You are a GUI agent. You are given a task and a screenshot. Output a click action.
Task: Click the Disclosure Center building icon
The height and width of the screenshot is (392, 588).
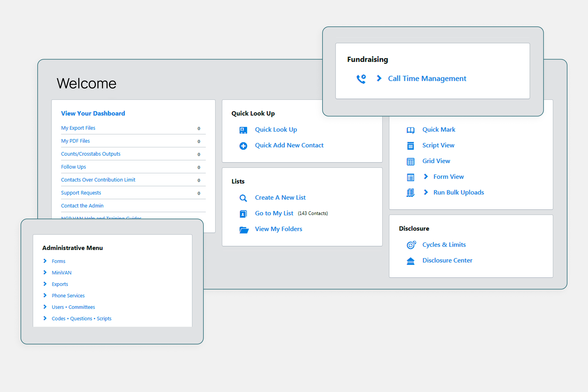tap(410, 261)
